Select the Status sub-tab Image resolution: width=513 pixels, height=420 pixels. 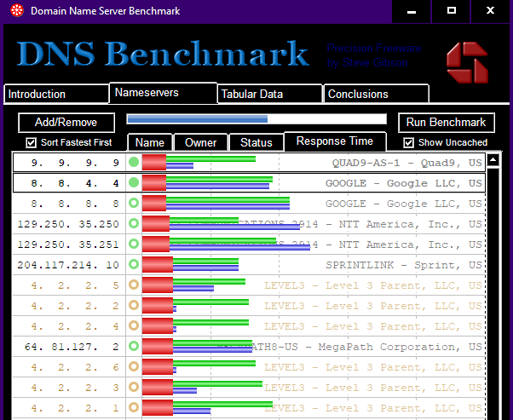(256, 142)
